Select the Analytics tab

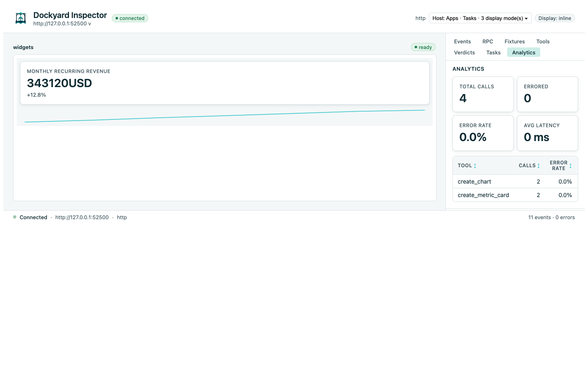(x=523, y=52)
